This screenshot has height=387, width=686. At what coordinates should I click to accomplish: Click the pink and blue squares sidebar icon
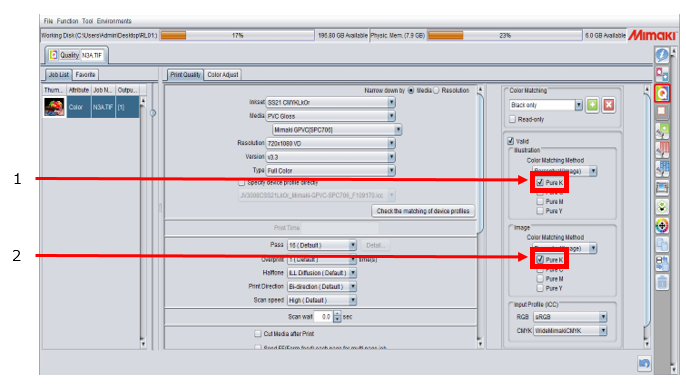point(662,74)
